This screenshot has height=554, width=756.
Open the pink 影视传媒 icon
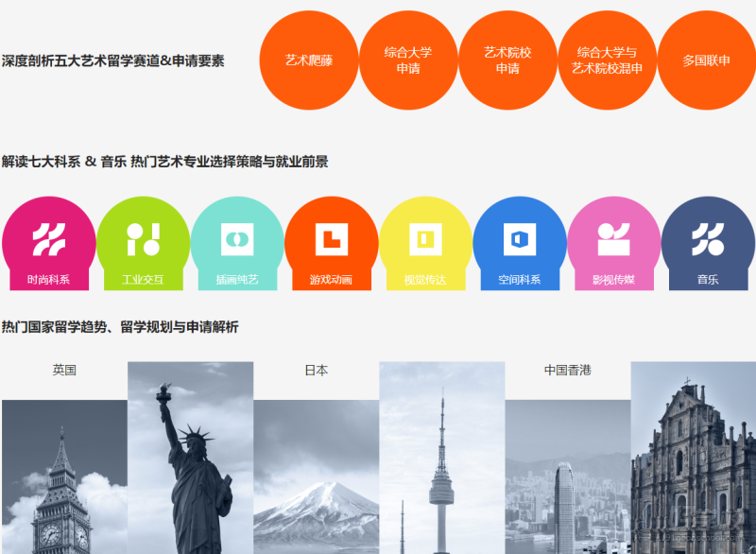(x=613, y=242)
